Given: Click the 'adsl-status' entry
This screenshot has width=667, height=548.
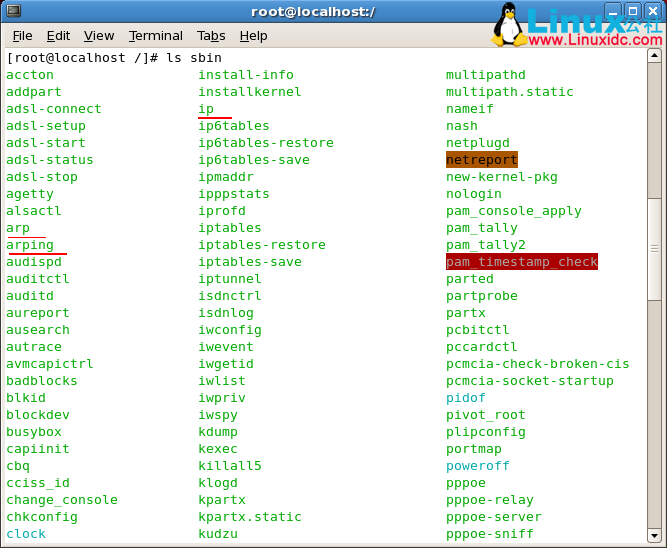Looking at the screenshot, I should pos(50,160).
